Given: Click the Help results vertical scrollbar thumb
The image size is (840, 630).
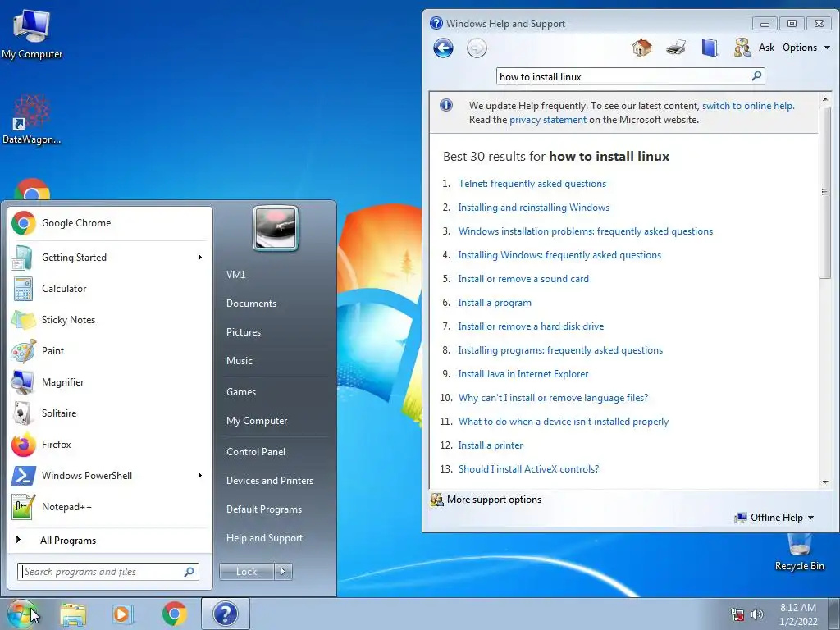Looking at the screenshot, I should pos(824,192).
